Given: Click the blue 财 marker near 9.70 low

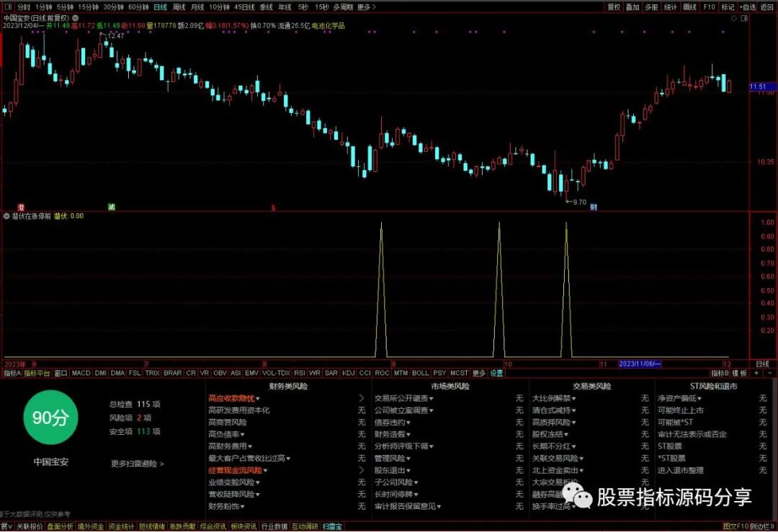Looking at the screenshot, I should coord(594,207).
